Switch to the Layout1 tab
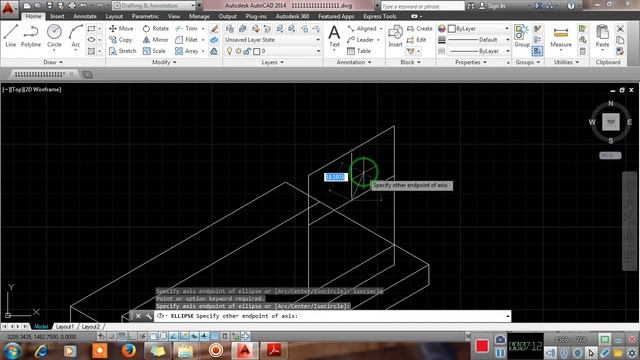Viewport: 640px width, 360px height. [65, 327]
